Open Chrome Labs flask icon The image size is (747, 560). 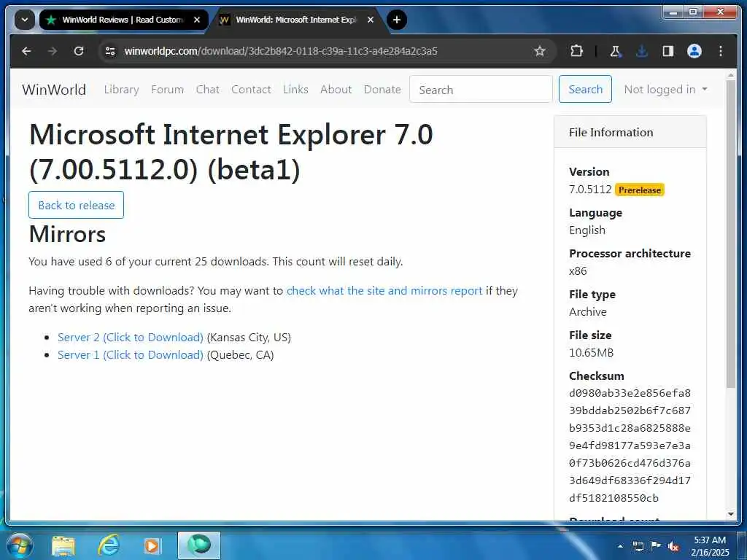click(x=616, y=51)
